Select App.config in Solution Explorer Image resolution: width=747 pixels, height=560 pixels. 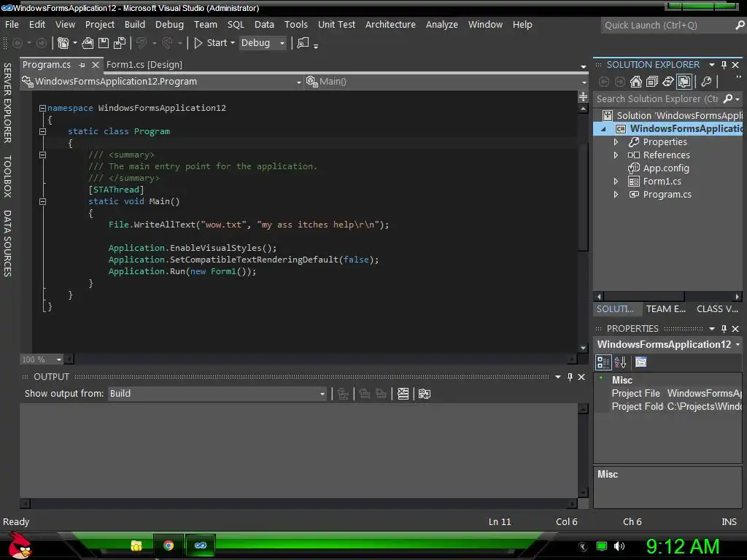pyautogui.click(x=665, y=168)
